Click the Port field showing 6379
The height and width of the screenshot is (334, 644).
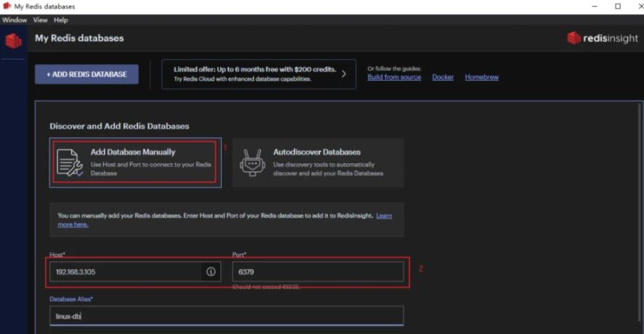[x=317, y=272]
